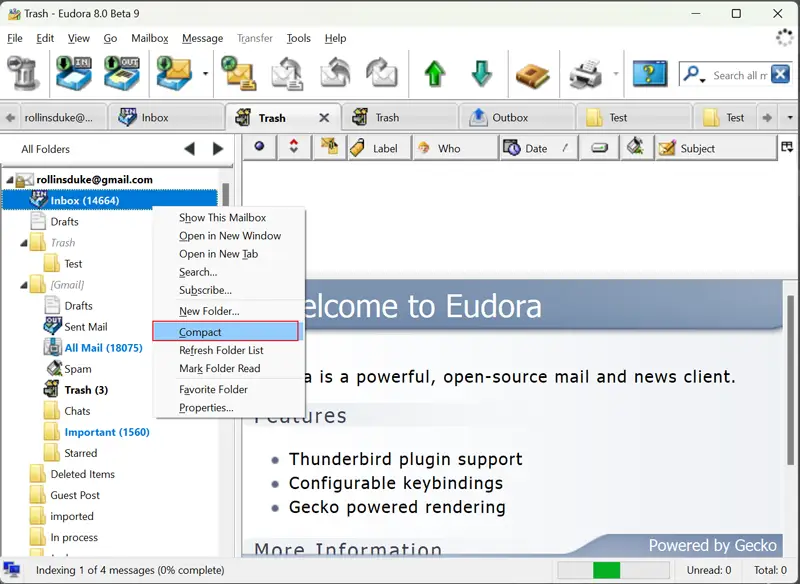The width and height of the screenshot is (800, 584).
Task: Sort by the Subject column header
Action: [x=716, y=148]
